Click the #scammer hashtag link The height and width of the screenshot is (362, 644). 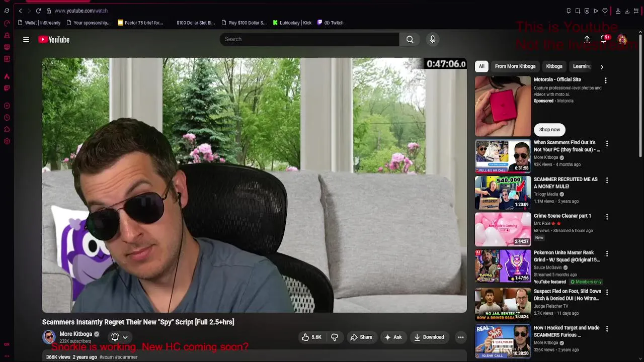coord(126,357)
